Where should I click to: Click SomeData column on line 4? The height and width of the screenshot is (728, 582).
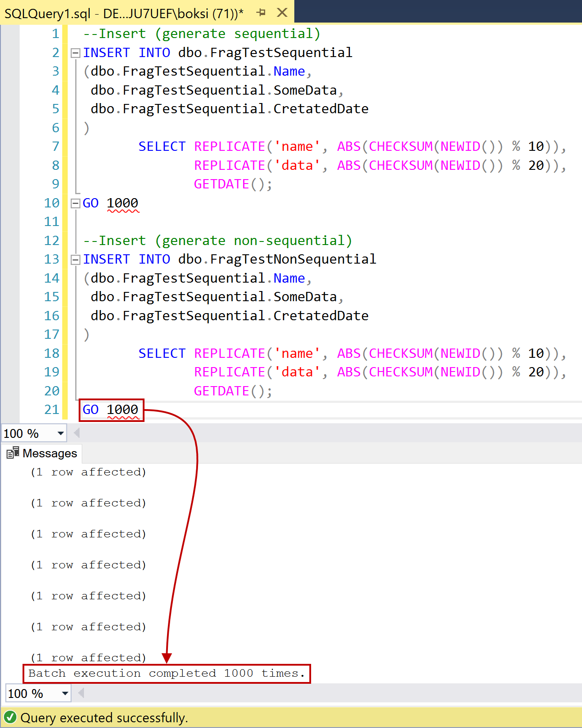[305, 90]
